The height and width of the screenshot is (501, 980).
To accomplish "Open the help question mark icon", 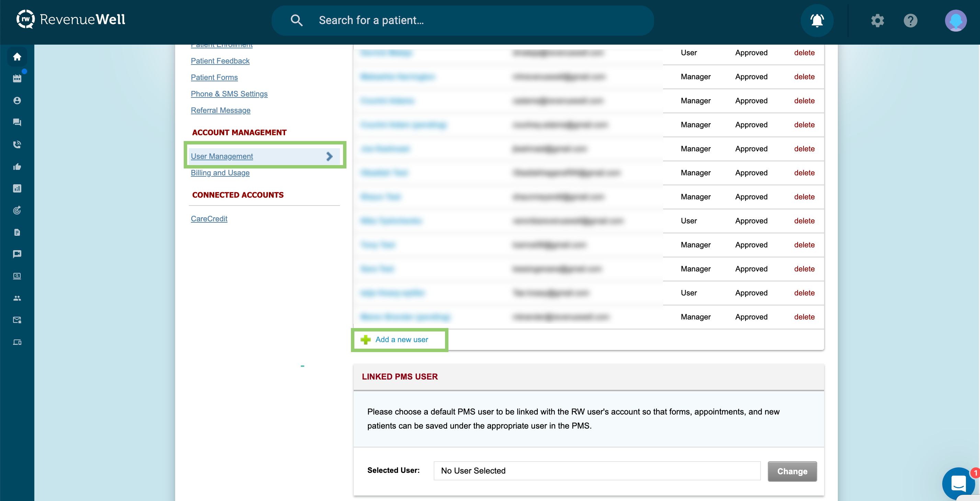I will pyautogui.click(x=910, y=20).
